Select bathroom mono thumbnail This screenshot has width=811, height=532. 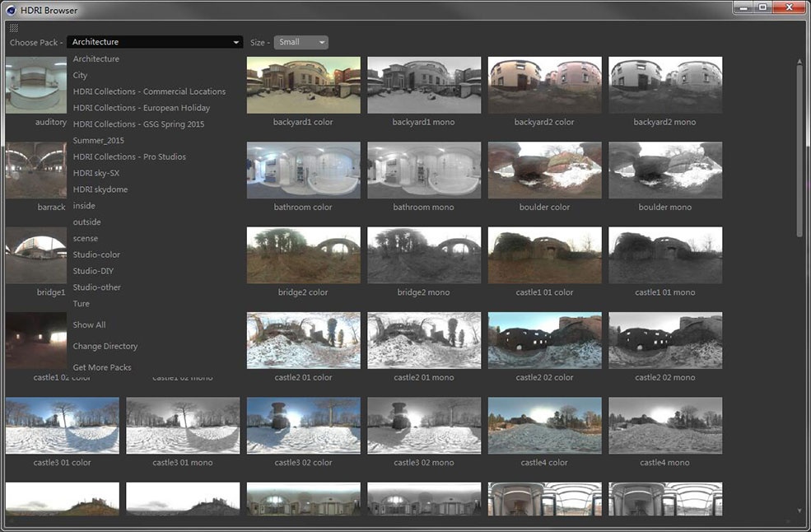point(424,170)
